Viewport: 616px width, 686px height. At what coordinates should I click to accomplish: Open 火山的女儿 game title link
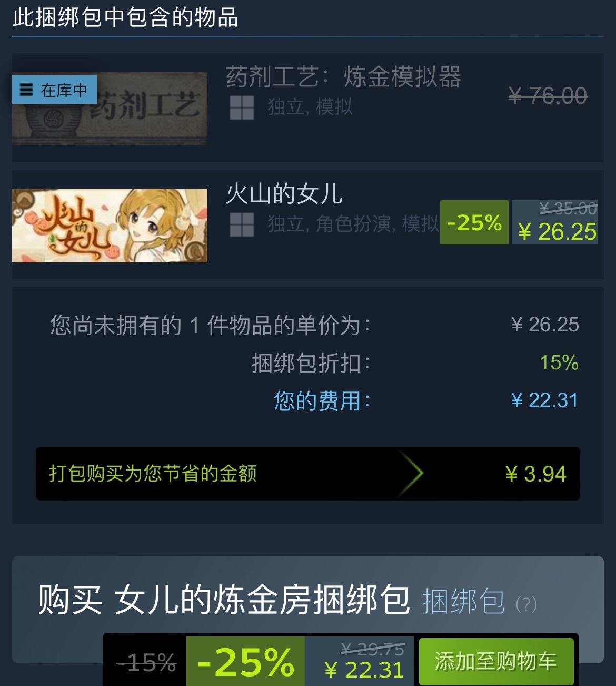(284, 193)
